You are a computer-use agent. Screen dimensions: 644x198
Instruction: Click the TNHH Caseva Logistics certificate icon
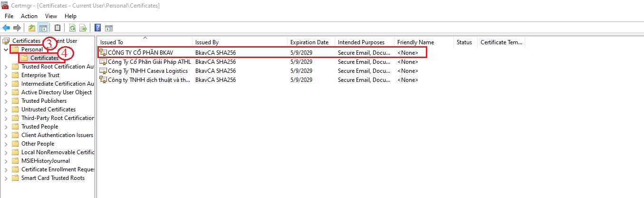point(103,70)
